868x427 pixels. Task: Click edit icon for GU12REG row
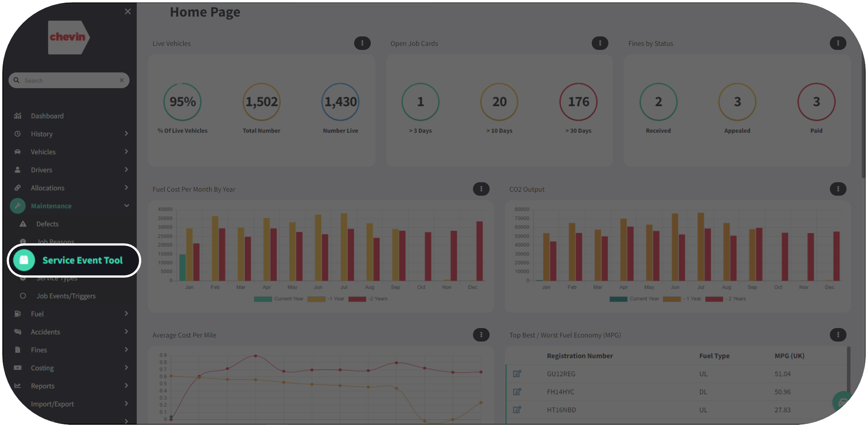[x=517, y=374]
